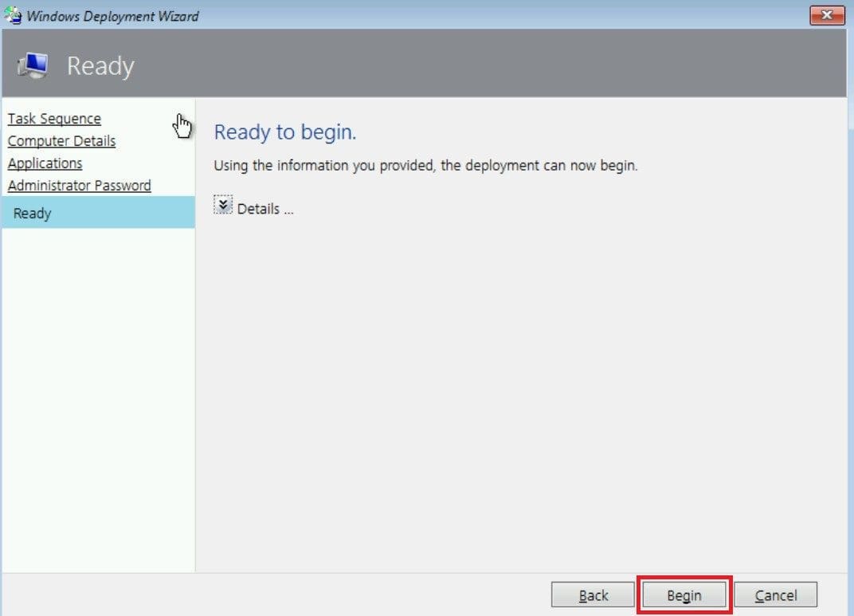854x616 pixels.
Task: Close the Windows Deployment Wizard window
Action: [x=826, y=15]
